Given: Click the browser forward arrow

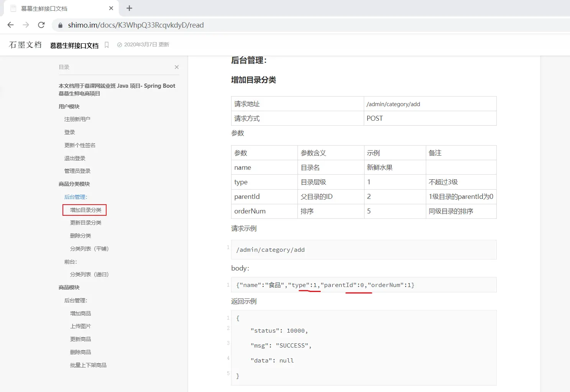Looking at the screenshot, I should [x=26, y=25].
